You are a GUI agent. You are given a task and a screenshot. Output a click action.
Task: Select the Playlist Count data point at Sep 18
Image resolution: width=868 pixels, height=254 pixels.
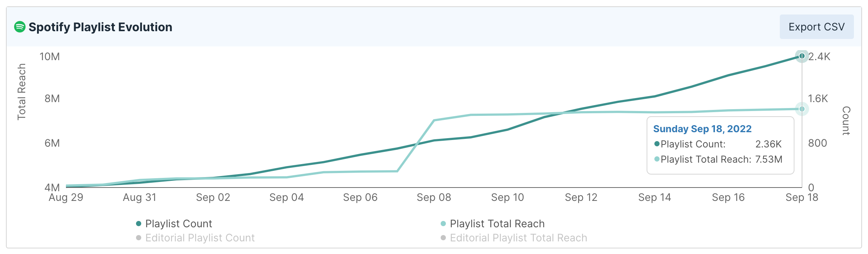click(x=802, y=56)
